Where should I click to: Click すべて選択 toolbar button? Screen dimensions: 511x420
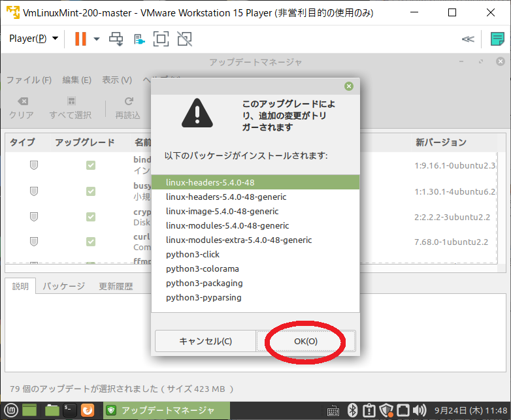pos(71,108)
